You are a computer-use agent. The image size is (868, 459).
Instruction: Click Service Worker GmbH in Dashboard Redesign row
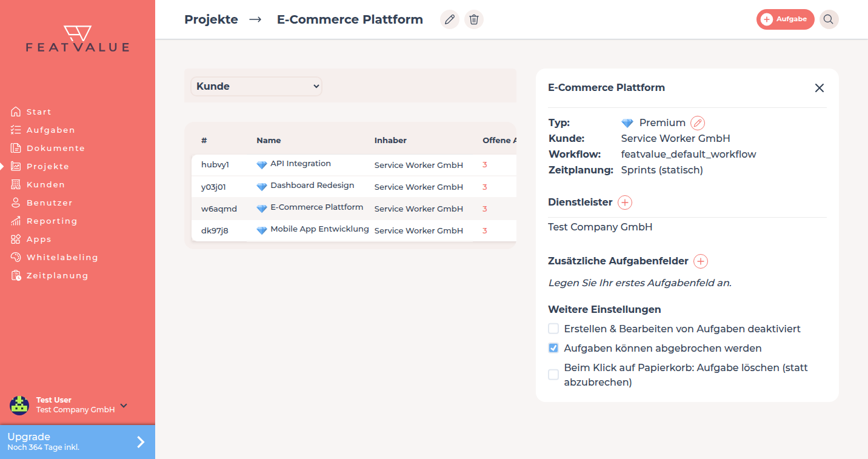(x=419, y=187)
